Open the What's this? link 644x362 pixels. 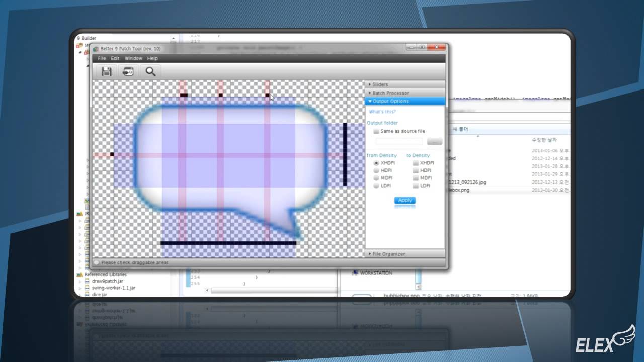(382, 112)
